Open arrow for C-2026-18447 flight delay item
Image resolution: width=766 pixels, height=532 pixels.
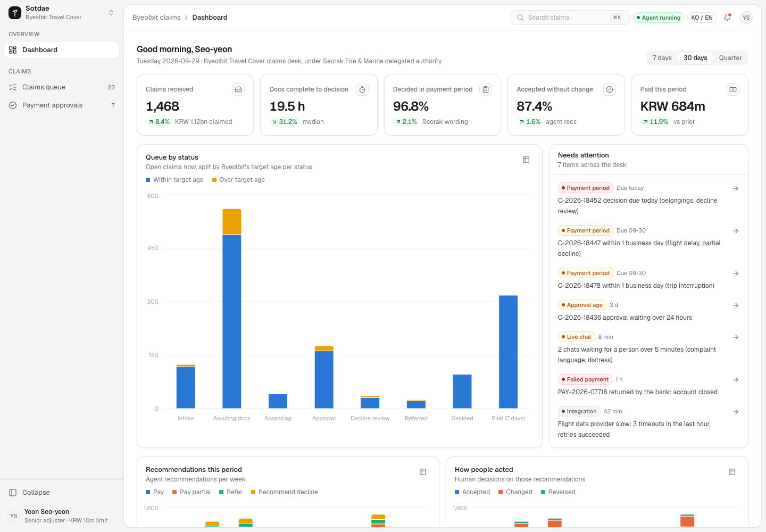click(x=736, y=231)
